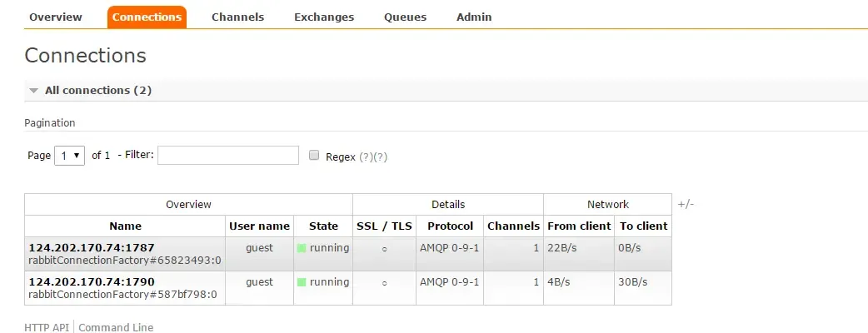Screen dimensions: 868x333
Task: Open connection 124.202.170.74:1787
Action: 92,247
